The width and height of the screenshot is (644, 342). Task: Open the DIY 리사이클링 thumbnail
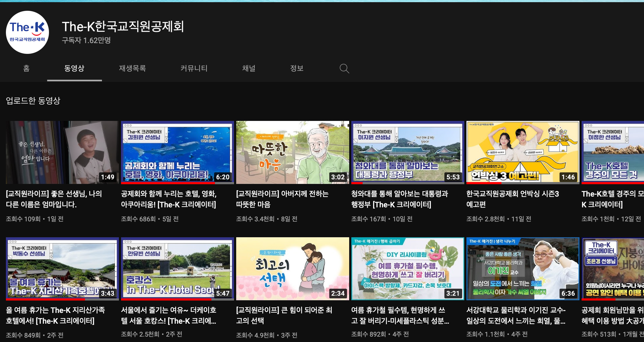(x=408, y=268)
